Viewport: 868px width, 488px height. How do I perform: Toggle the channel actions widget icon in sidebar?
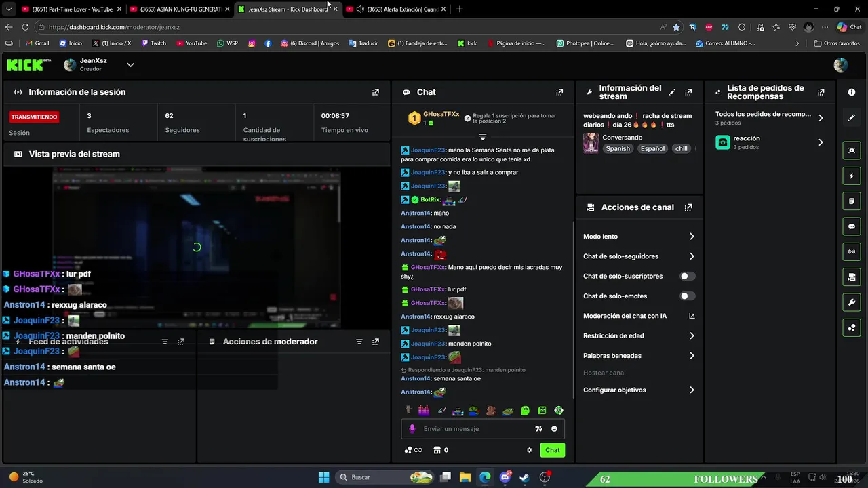point(852,277)
